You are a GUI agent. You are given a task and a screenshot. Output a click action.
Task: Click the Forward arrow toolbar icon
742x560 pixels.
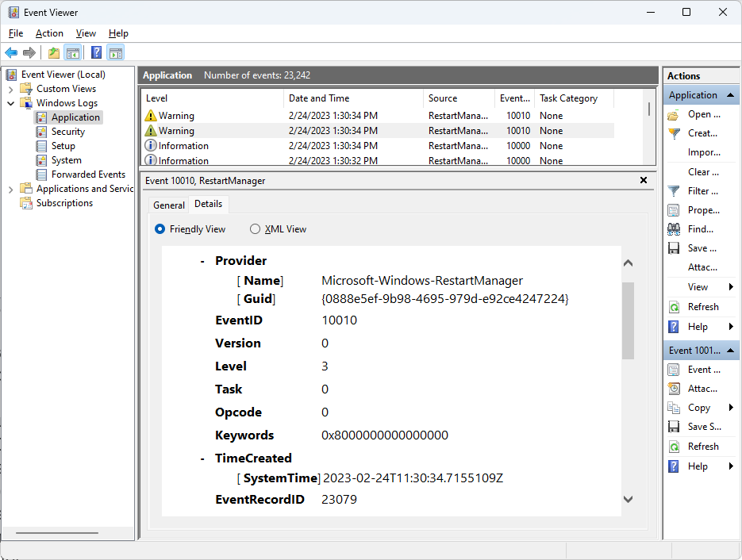[x=29, y=52]
